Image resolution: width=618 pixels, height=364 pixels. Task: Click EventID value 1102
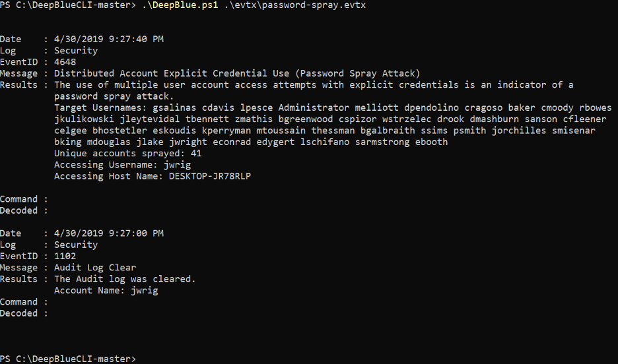click(x=65, y=256)
